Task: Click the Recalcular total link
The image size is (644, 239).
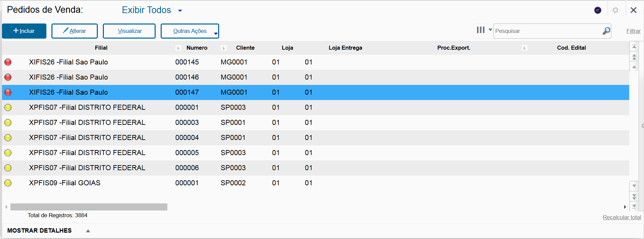Action: pyautogui.click(x=621, y=217)
